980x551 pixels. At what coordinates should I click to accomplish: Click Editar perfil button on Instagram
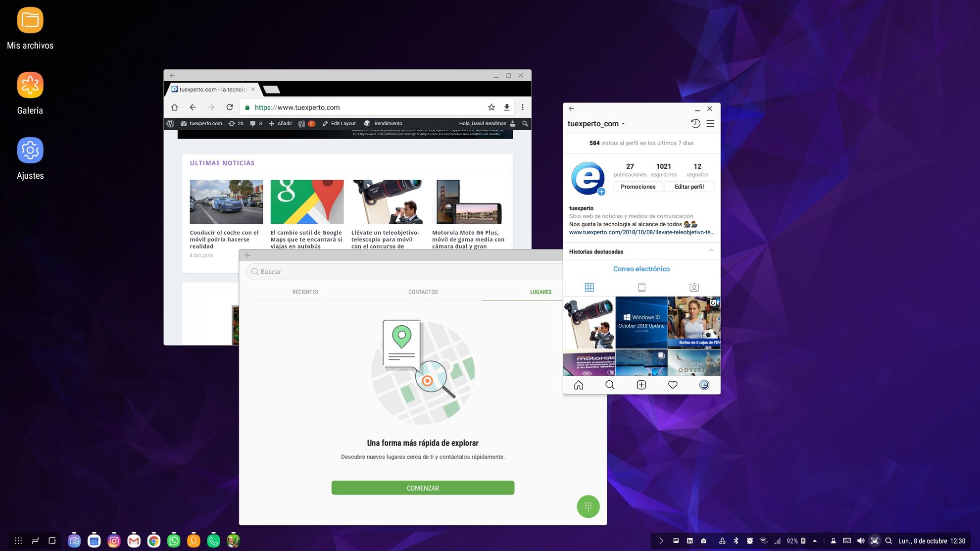689,187
